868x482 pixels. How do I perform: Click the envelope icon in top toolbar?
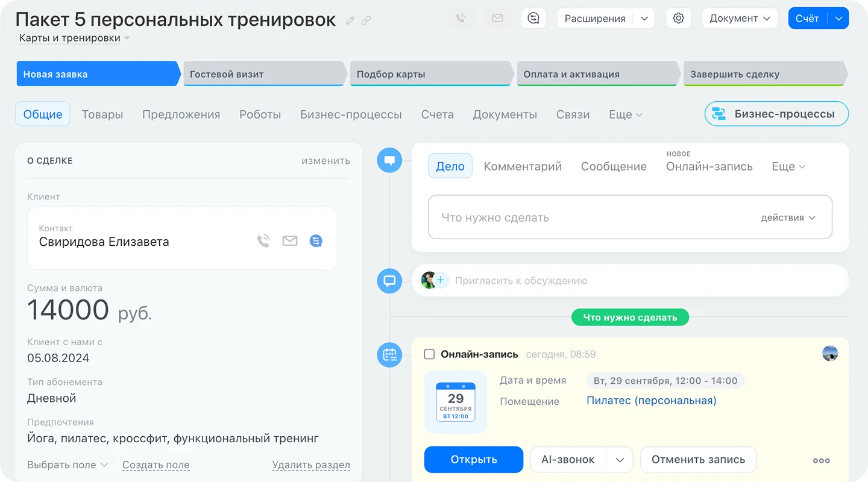pyautogui.click(x=497, y=18)
